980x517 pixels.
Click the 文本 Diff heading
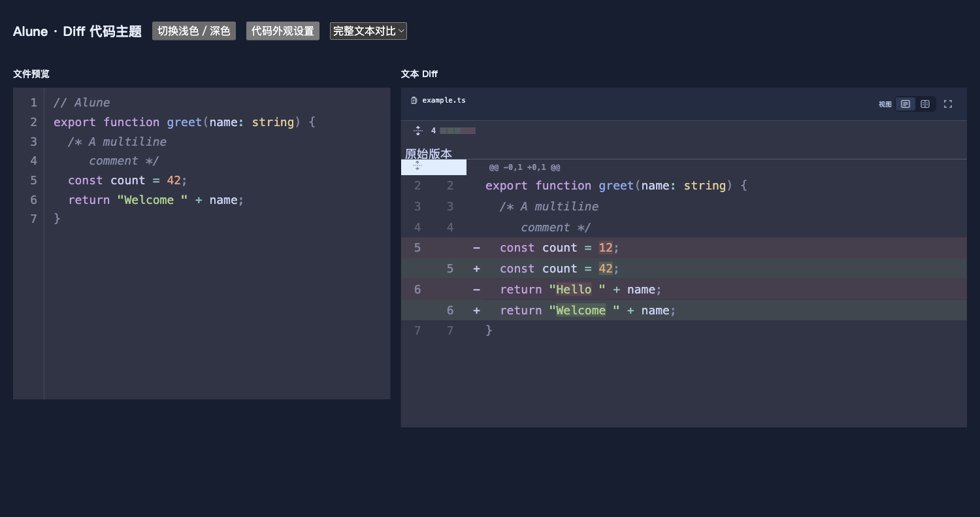point(419,74)
